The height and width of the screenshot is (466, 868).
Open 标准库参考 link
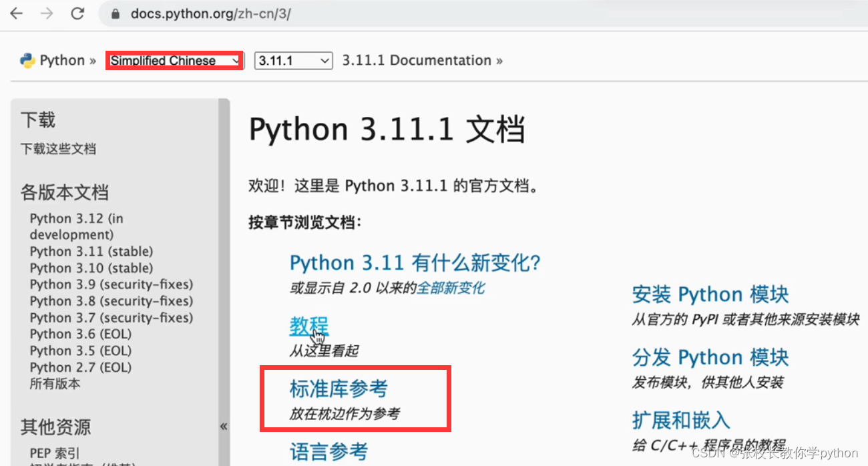[339, 389]
